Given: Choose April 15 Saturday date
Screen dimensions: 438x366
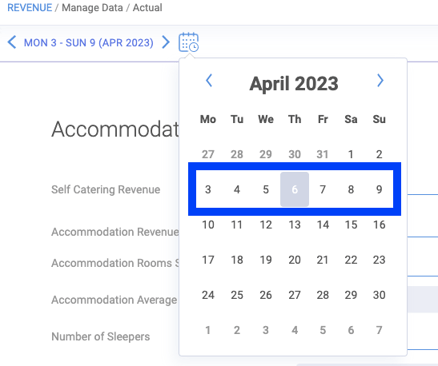Looking at the screenshot, I should [x=351, y=225].
